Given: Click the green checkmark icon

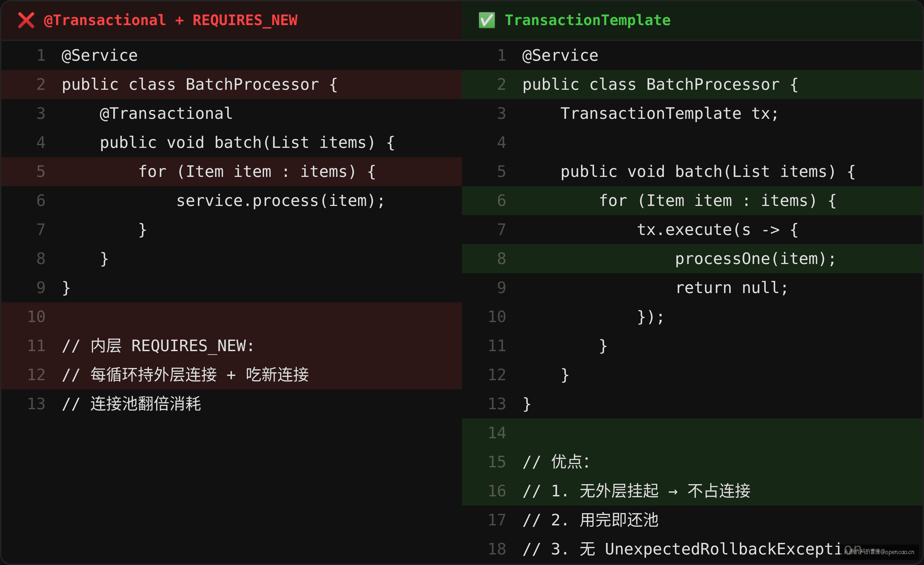Looking at the screenshot, I should click(487, 20).
